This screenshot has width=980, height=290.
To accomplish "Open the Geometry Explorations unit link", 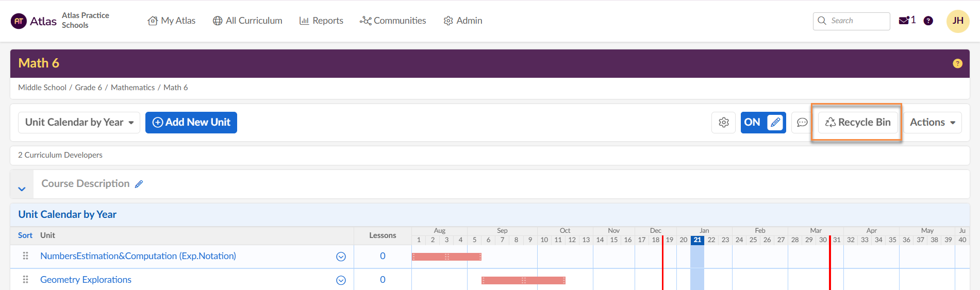I will [86, 280].
